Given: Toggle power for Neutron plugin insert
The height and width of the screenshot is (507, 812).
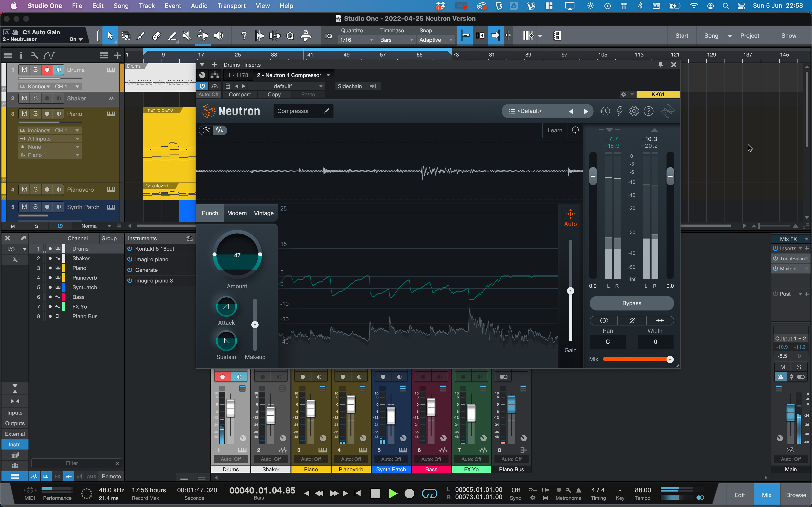Looking at the screenshot, I should point(202,86).
